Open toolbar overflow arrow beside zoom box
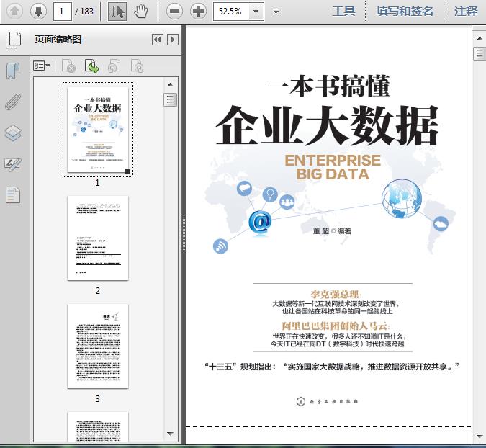This screenshot has height=448, width=486. [x=277, y=12]
